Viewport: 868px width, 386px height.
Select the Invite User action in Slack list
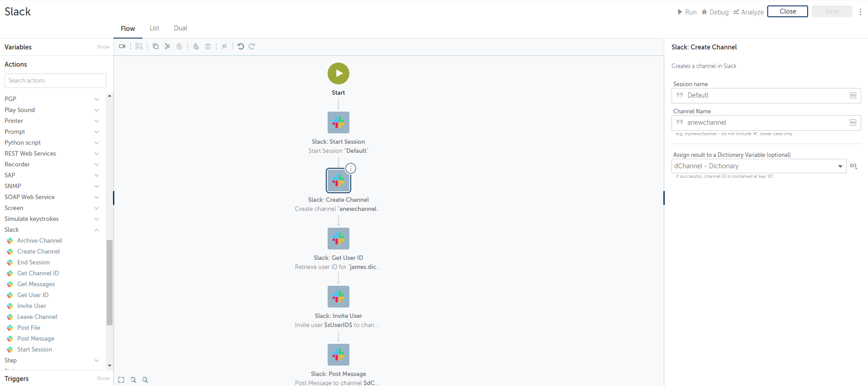(x=32, y=306)
